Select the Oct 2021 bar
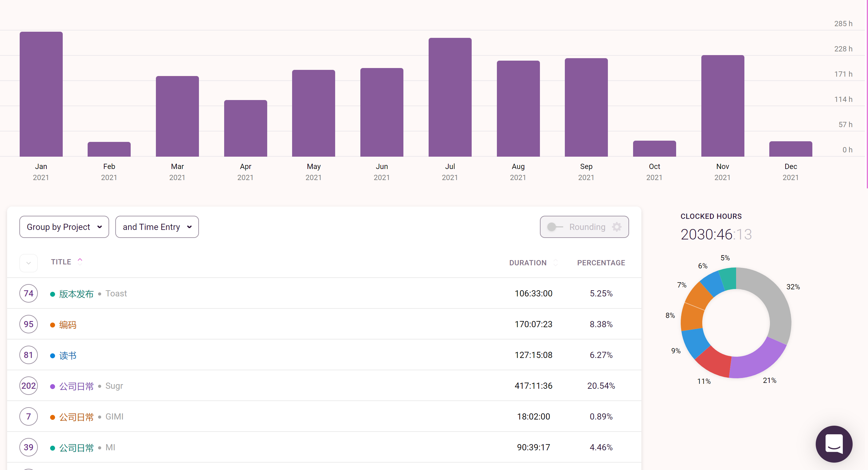The width and height of the screenshot is (868, 470). pos(654,148)
